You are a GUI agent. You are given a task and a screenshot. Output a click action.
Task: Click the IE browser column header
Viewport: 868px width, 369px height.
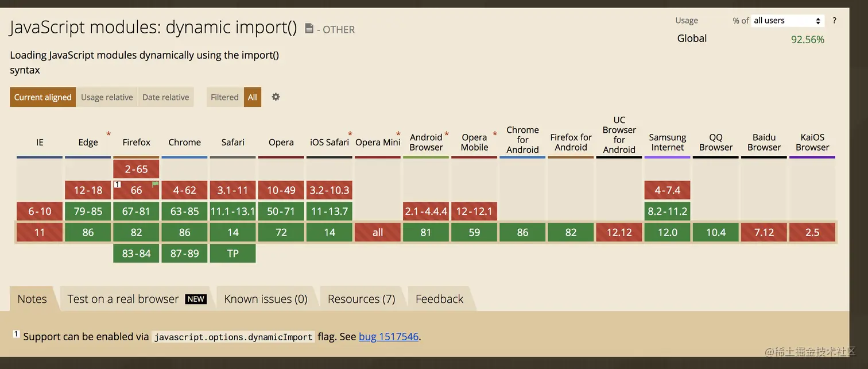point(40,143)
